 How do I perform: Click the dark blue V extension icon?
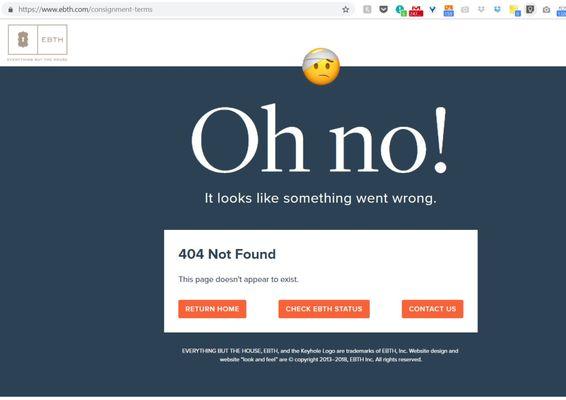(432, 10)
